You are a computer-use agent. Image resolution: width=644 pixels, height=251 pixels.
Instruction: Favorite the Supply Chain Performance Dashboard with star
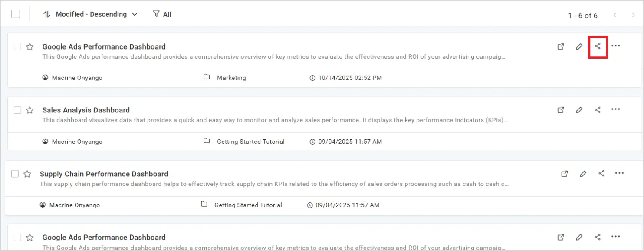pyautogui.click(x=27, y=174)
